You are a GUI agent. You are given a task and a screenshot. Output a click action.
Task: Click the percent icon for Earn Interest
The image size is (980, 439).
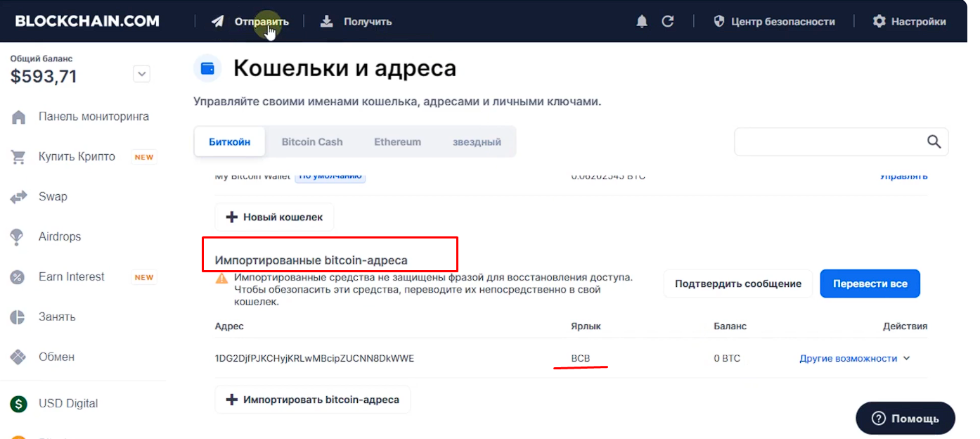pyautogui.click(x=18, y=278)
